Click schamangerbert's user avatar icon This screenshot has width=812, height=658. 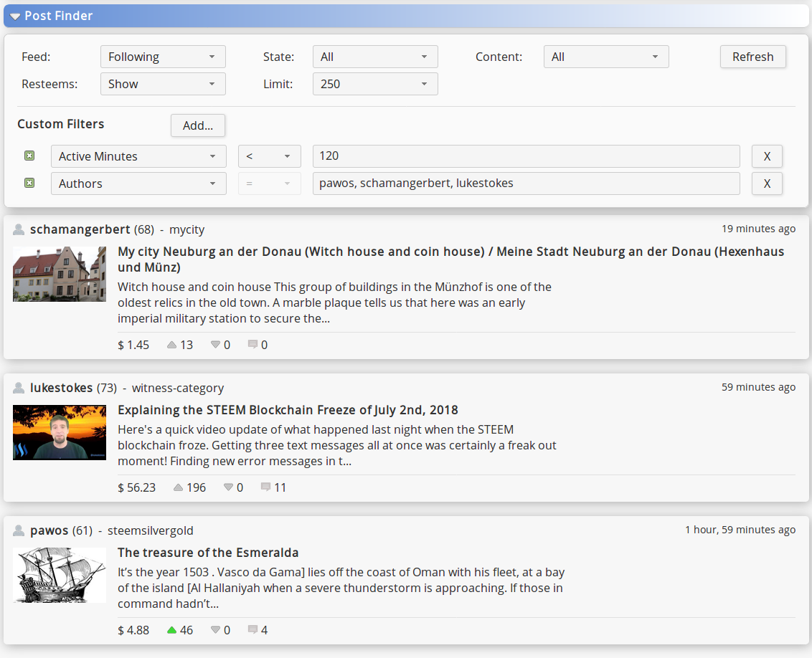(19, 229)
